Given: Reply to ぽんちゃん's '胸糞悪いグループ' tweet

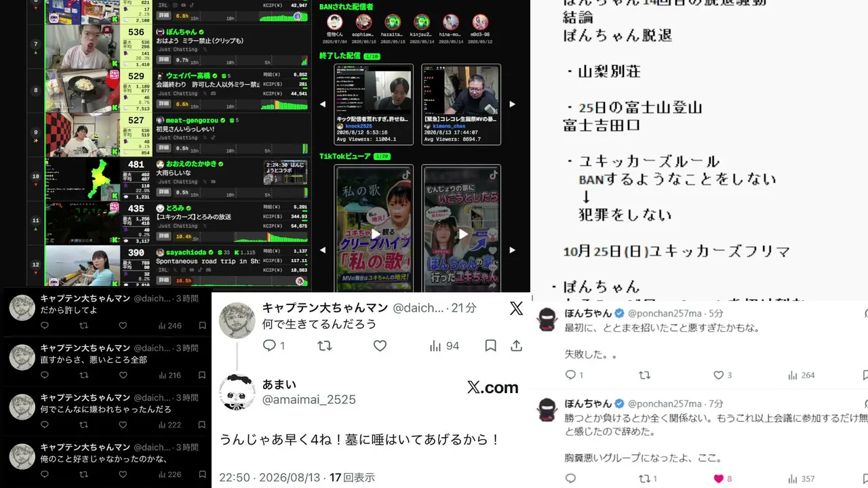Looking at the screenshot, I should [570, 479].
